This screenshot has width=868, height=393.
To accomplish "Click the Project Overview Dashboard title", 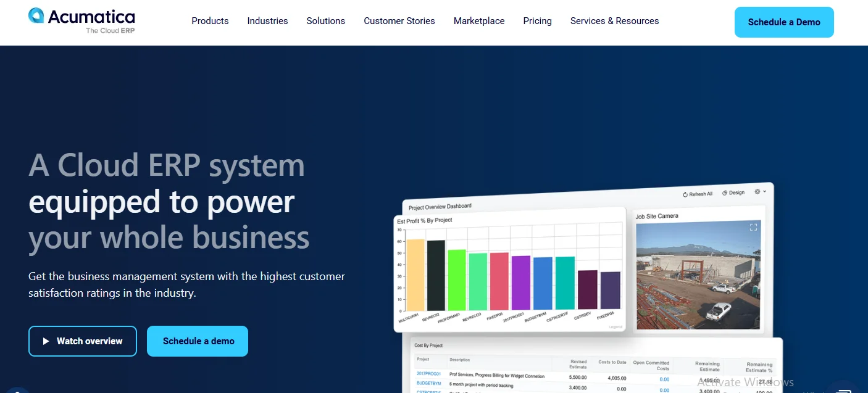I will (440, 207).
